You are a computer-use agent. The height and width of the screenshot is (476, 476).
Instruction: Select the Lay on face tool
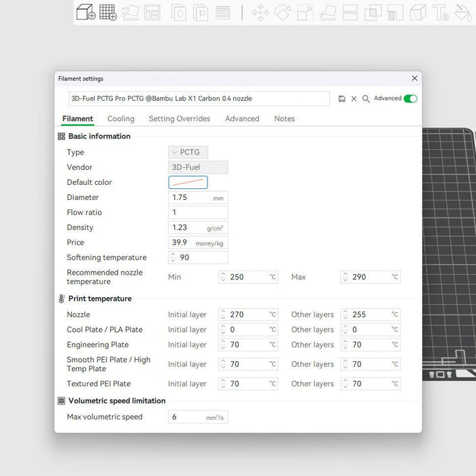coord(328,12)
